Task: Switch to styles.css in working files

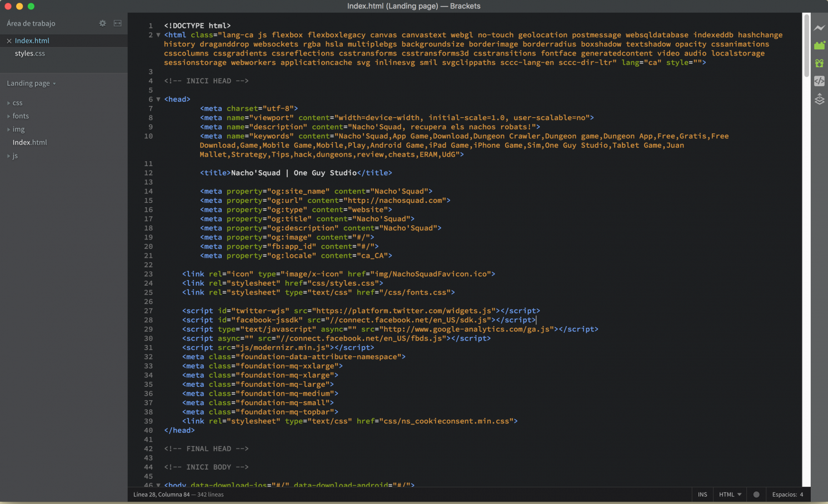Action: tap(30, 53)
